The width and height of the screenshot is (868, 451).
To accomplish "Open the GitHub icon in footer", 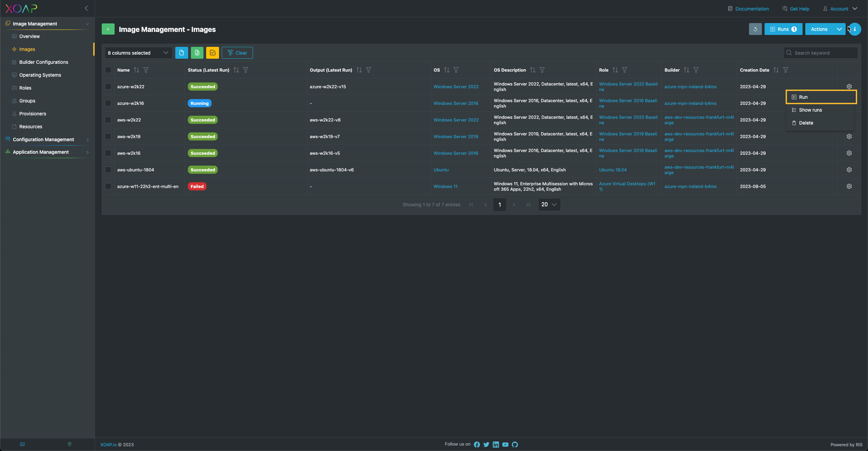I will point(515,445).
